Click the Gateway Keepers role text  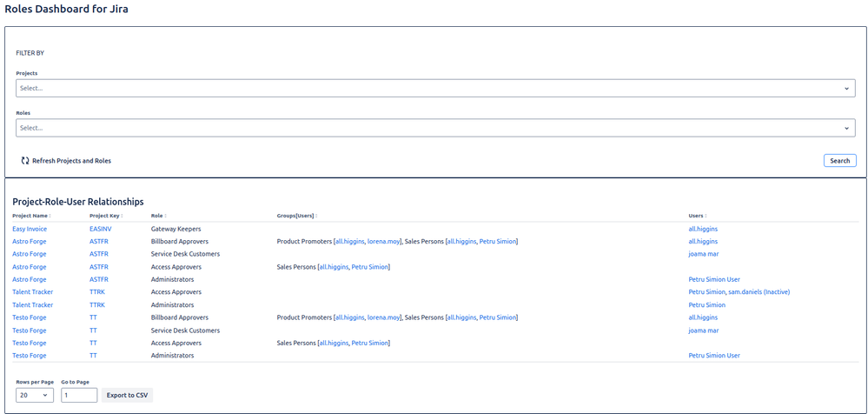click(x=176, y=229)
